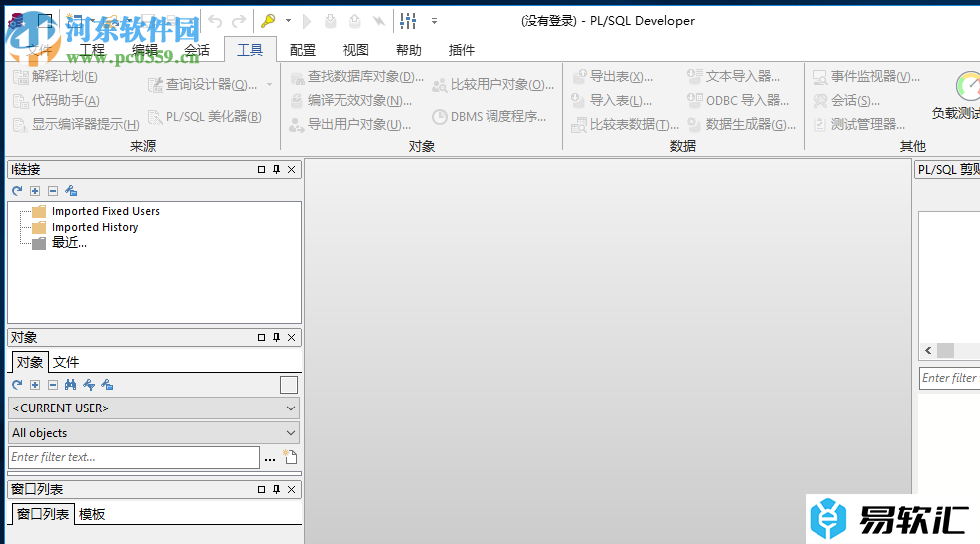The image size is (980, 544).
Task: Click the 负载测试 gauge icon in the ribbon
Action: click(966, 86)
